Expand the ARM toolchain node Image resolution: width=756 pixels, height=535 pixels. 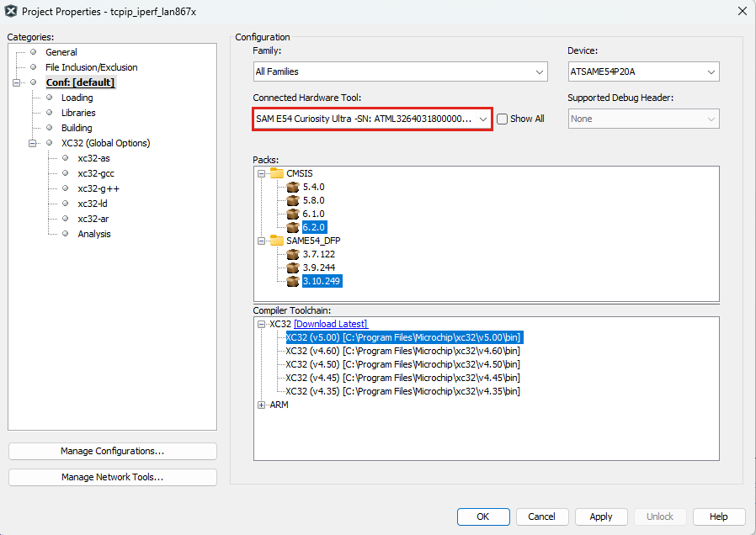[262, 405]
